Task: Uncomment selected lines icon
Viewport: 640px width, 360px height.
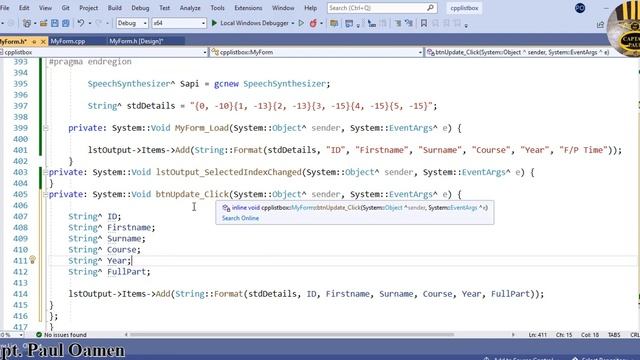Action: (x=409, y=23)
